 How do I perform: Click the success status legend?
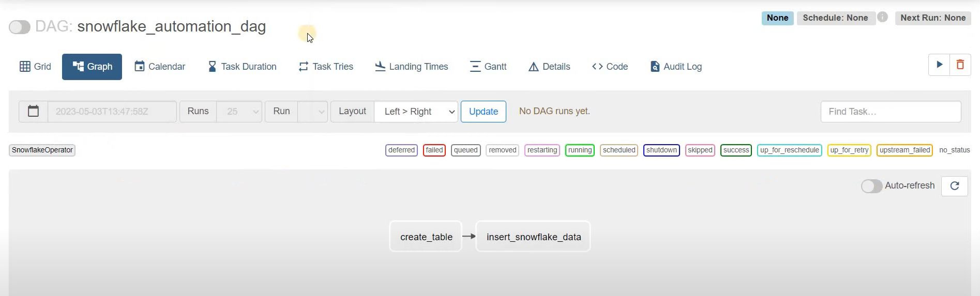[736, 150]
